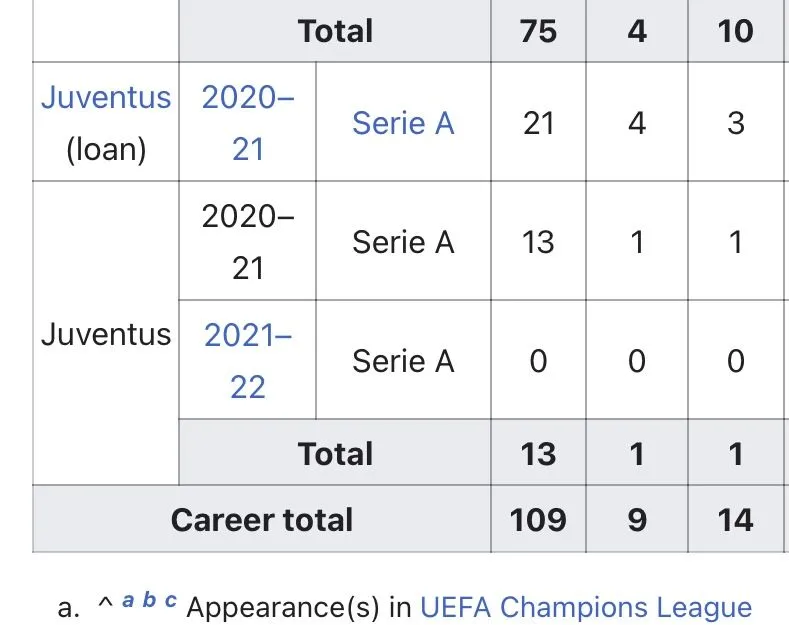Follow the blue Serie A league link
Viewport: 789px width, 625px height.
pos(403,123)
